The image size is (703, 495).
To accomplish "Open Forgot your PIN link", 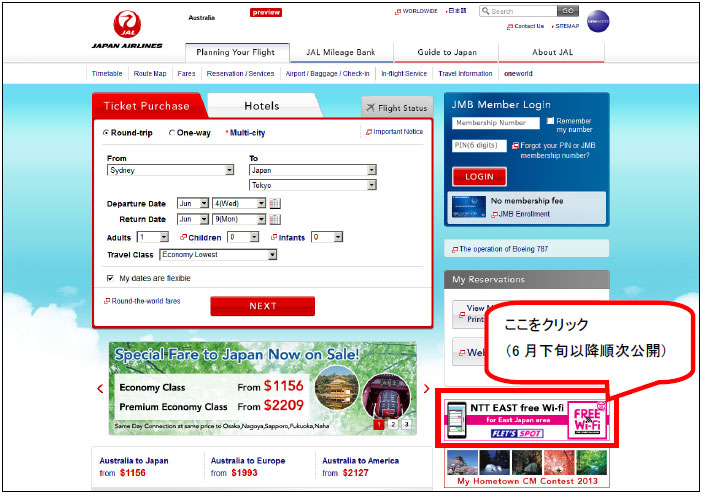I will click(x=554, y=150).
